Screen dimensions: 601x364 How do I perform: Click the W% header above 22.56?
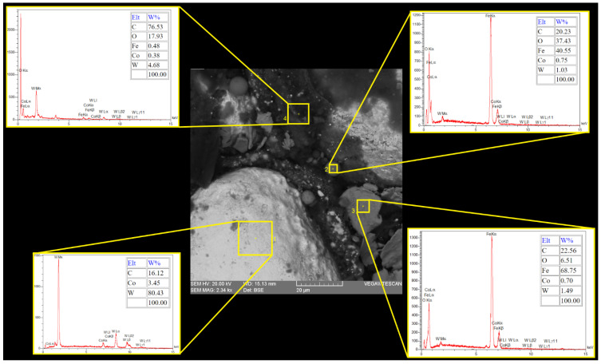(x=571, y=240)
